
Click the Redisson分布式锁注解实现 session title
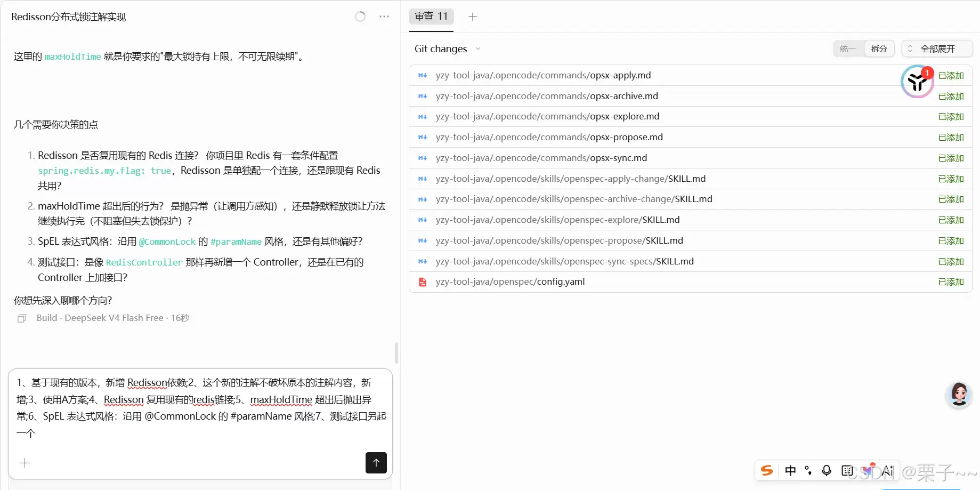coord(69,17)
